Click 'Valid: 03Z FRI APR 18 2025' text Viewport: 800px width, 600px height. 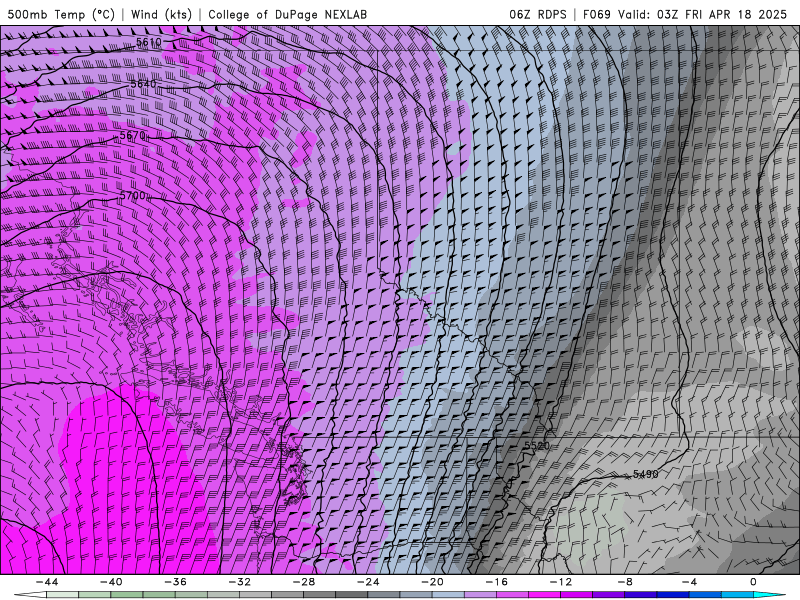tap(703, 14)
